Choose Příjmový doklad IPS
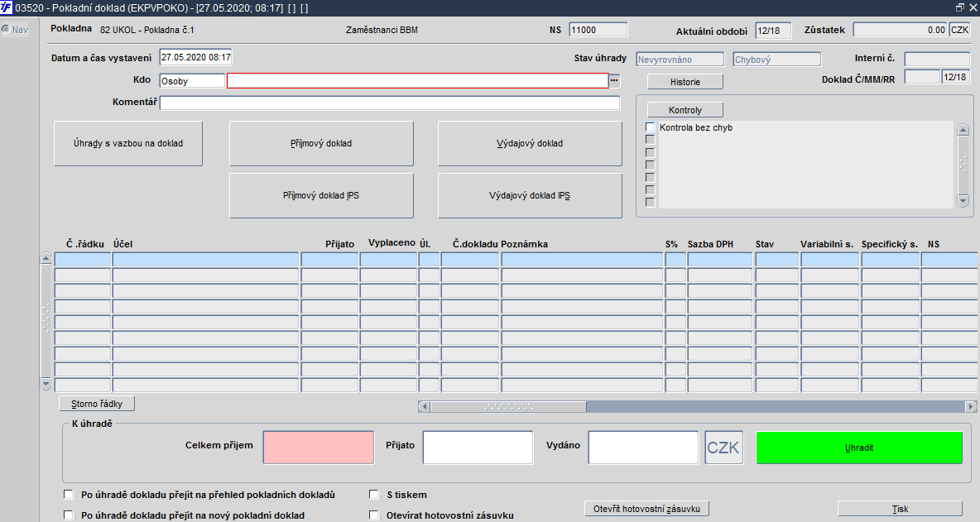The height and width of the screenshot is (522, 980). point(321,196)
